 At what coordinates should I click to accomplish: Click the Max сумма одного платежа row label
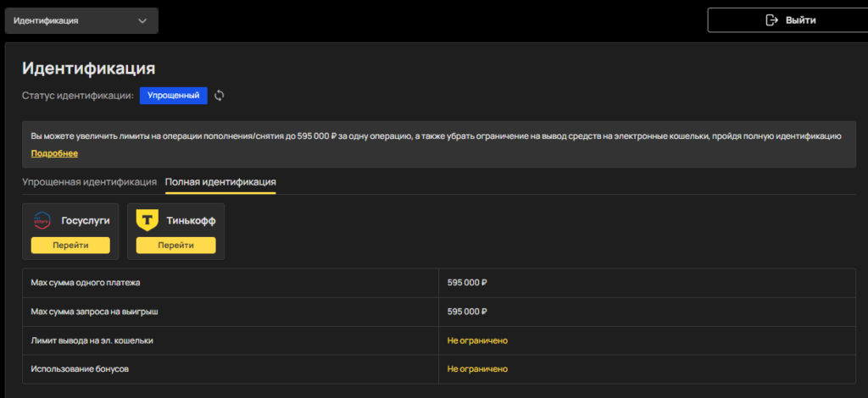click(x=86, y=283)
